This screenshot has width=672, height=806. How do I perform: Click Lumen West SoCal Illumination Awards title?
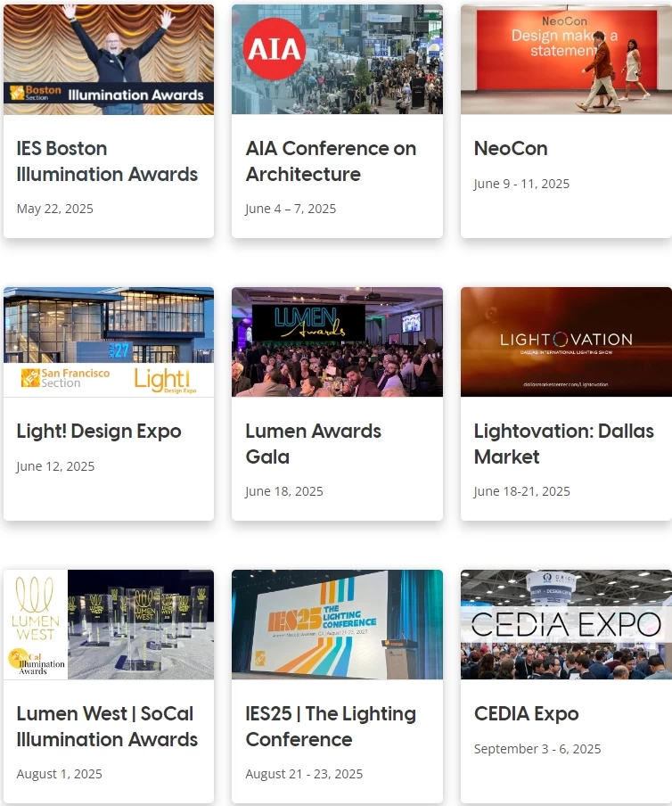(107, 727)
